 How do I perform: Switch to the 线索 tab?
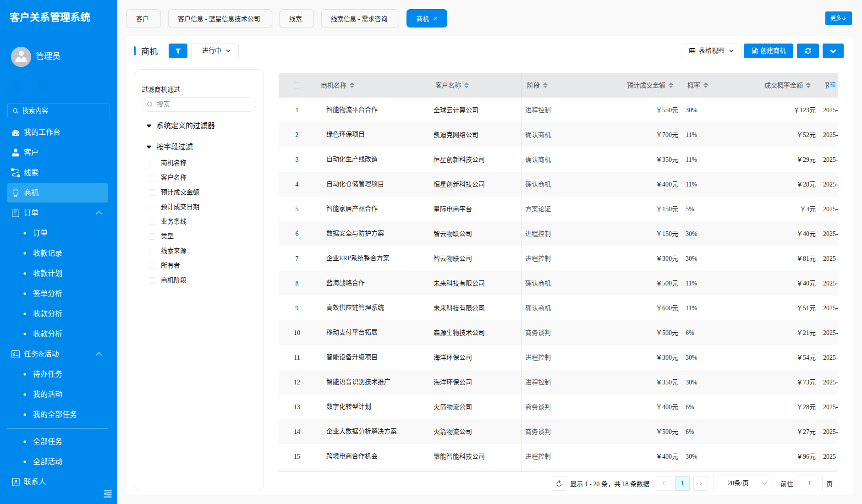tap(296, 18)
